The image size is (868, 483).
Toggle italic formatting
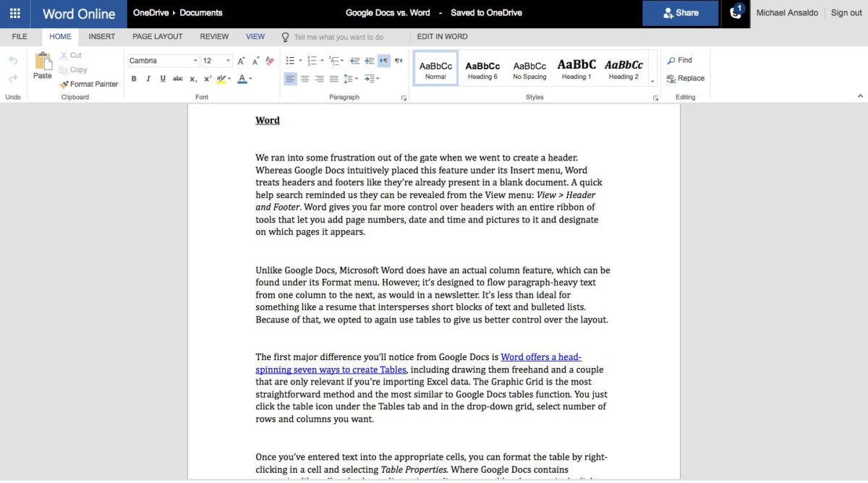[148, 79]
